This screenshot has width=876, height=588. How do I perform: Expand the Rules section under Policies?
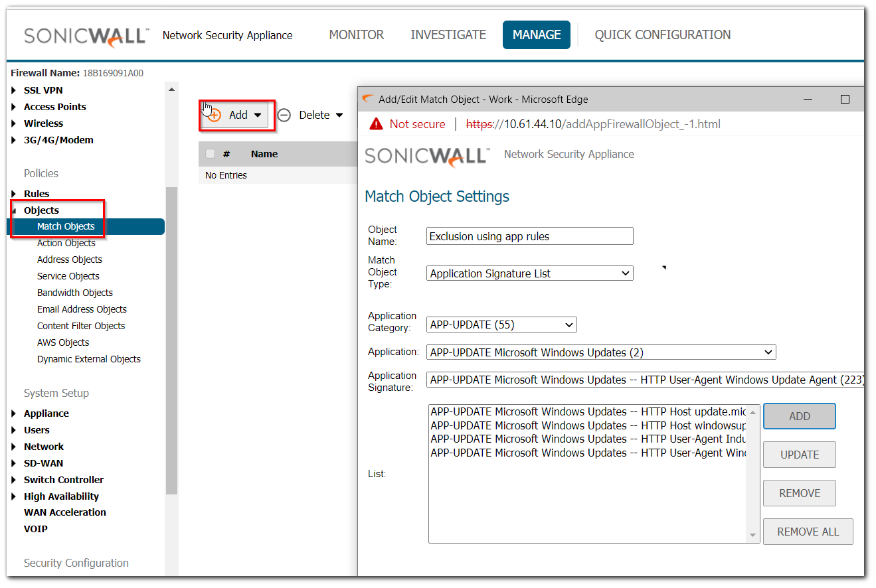click(14, 194)
